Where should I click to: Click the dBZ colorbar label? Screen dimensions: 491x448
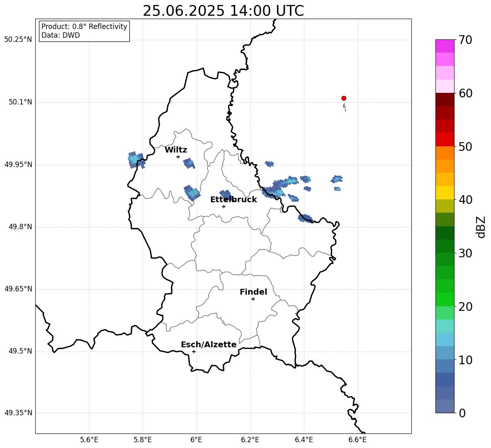(x=481, y=227)
